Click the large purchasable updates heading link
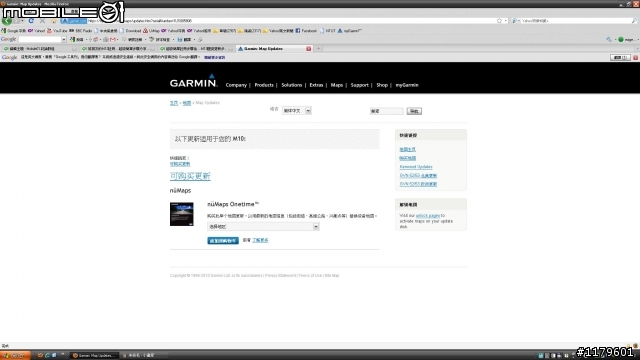Image resolution: width=640 pixels, height=360 pixels. [190, 176]
